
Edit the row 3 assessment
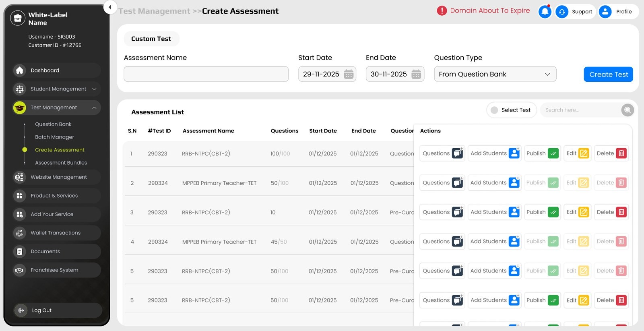pos(577,212)
